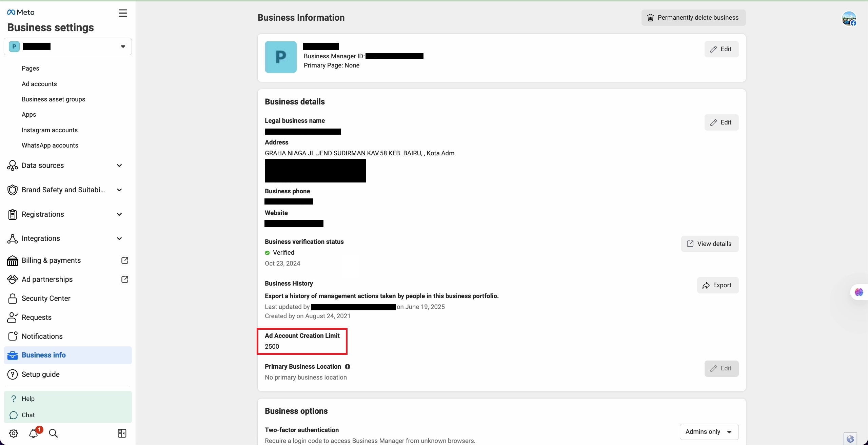Click 'No primary business location' text
868x445 pixels.
[306, 378]
